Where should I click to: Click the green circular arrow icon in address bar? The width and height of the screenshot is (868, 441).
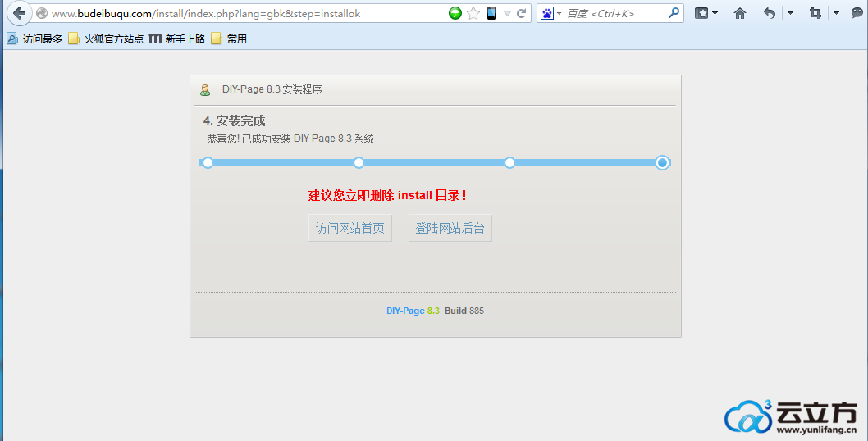tap(455, 13)
